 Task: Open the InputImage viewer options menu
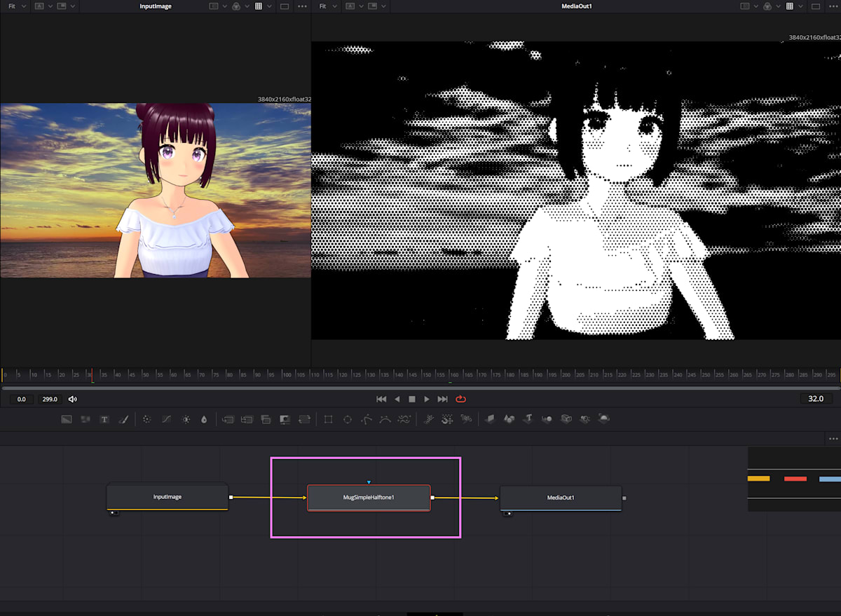[301, 6]
